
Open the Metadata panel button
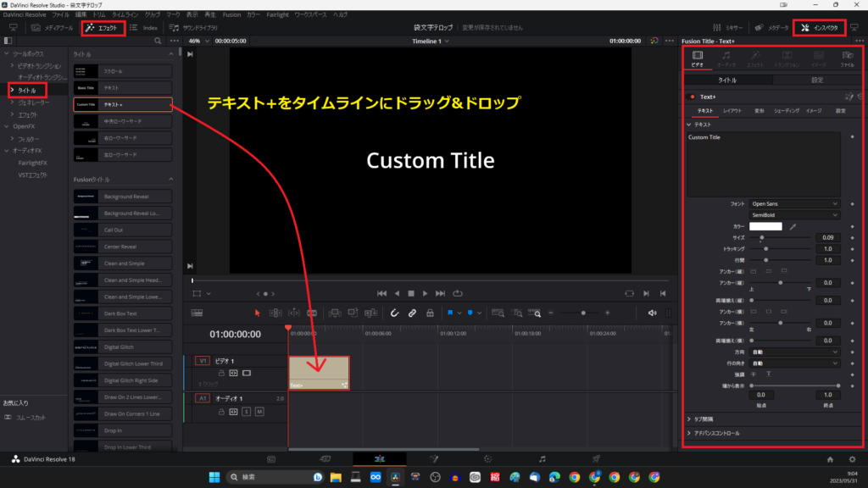[771, 28]
